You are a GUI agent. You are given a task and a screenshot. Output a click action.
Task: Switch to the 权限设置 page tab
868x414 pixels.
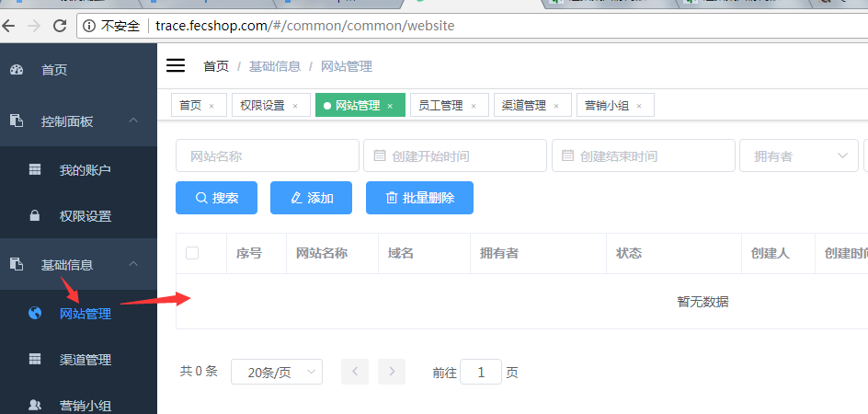coord(270,105)
